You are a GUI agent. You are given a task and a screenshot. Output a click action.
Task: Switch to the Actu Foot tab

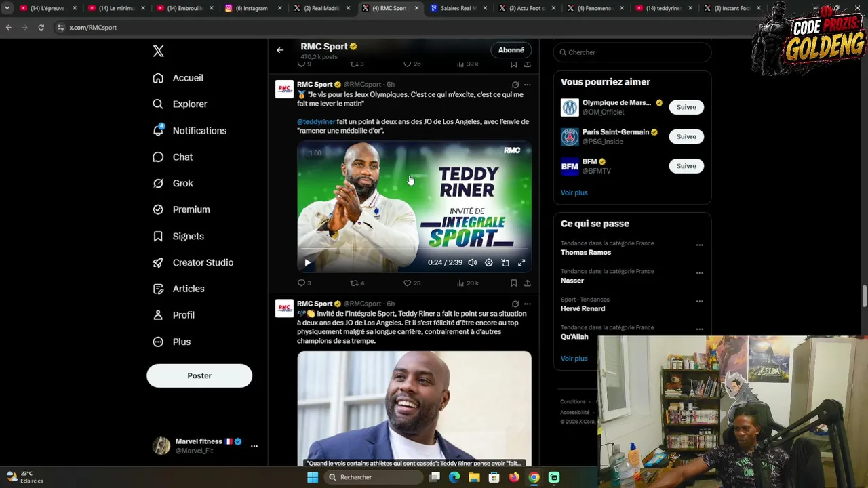click(526, 8)
